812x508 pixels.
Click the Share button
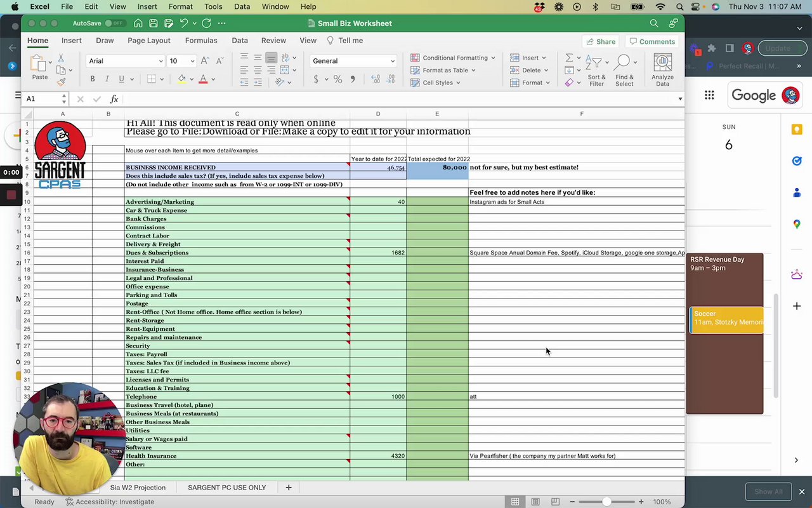601,41
